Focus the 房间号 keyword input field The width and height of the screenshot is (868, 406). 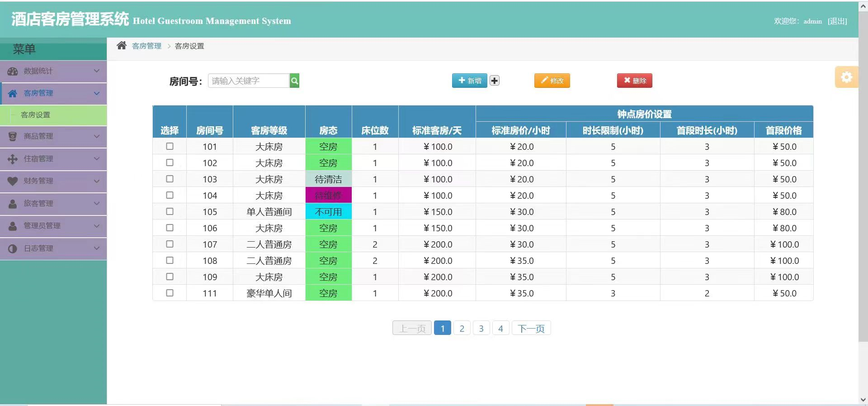[249, 81]
